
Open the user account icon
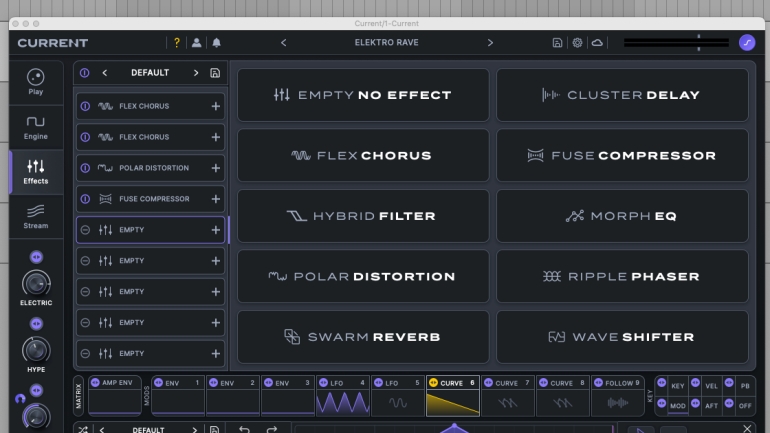point(196,43)
